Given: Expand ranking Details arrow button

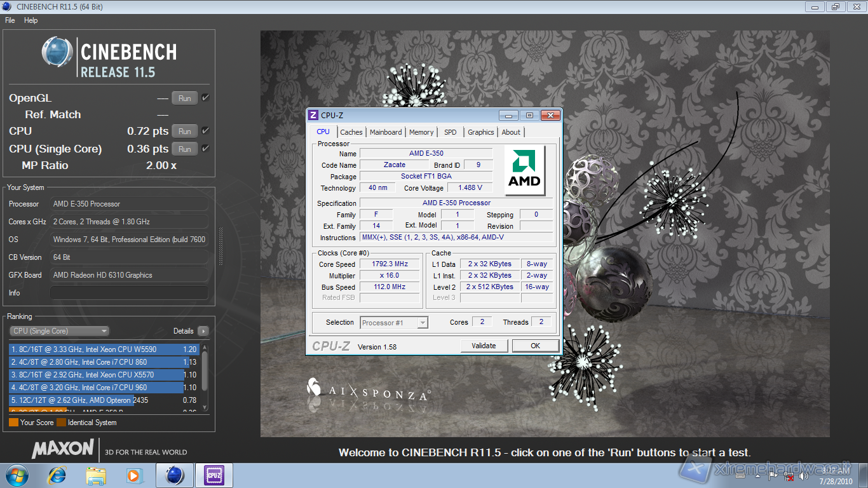Looking at the screenshot, I should (203, 331).
